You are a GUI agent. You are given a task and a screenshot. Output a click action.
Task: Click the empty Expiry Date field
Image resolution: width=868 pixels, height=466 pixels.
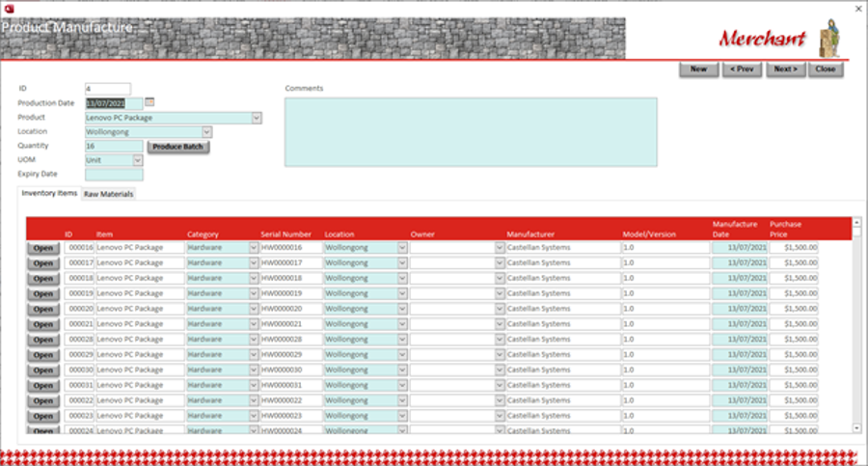(x=114, y=174)
